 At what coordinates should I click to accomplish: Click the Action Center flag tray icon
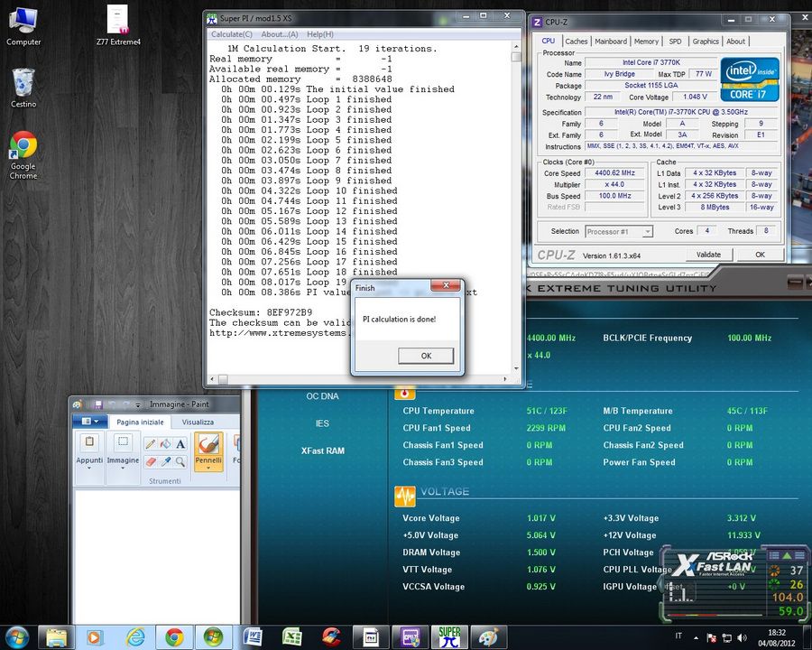[x=712, y=637]
